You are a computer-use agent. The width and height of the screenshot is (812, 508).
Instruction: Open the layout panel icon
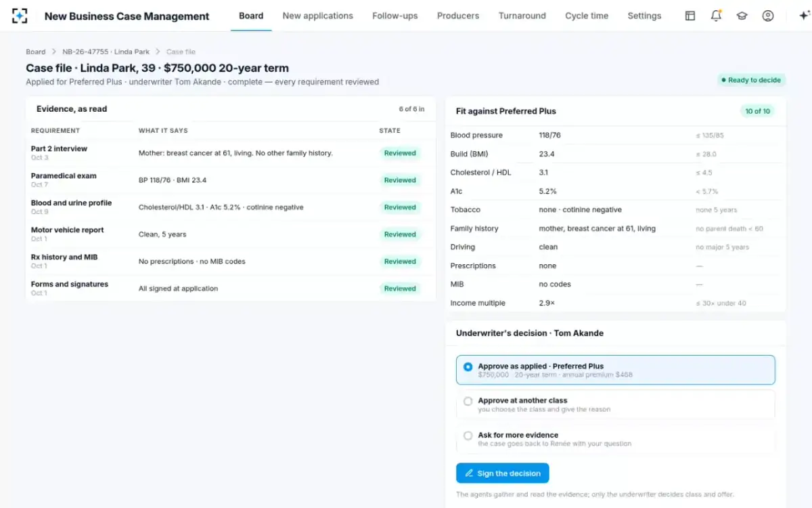point(690,16)
